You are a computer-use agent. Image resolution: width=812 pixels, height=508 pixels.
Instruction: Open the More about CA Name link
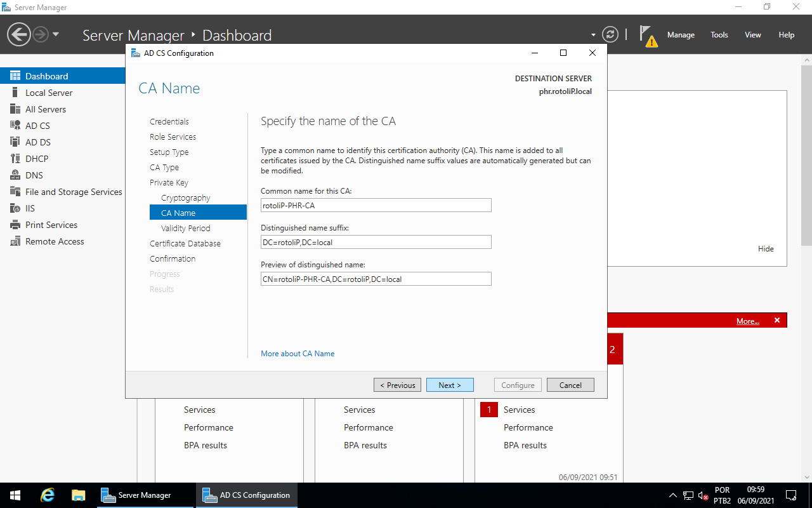298,353
